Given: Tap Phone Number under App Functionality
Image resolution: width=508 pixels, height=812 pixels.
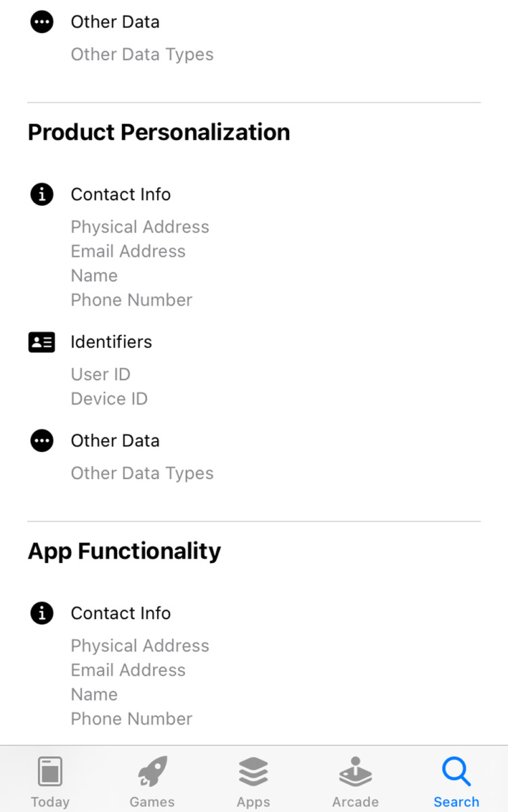Looking at the screenshot, I should (131, 719).
